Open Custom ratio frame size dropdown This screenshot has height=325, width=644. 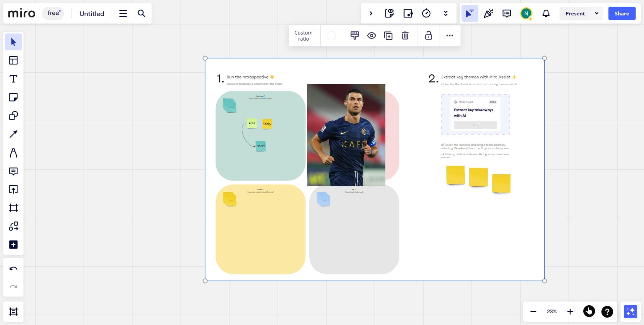tap(303, 36)
